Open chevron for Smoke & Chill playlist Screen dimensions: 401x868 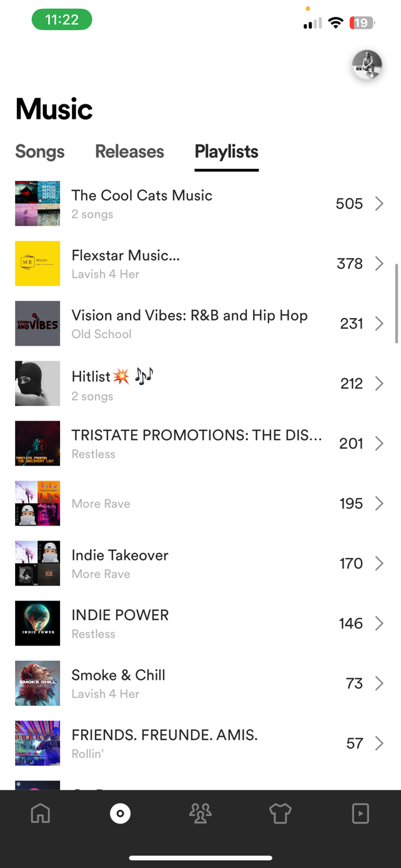pos(379,684)
